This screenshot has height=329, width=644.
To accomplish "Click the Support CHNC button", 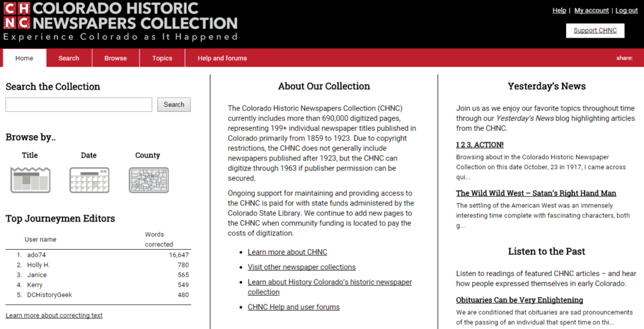I will click(595, 30).
